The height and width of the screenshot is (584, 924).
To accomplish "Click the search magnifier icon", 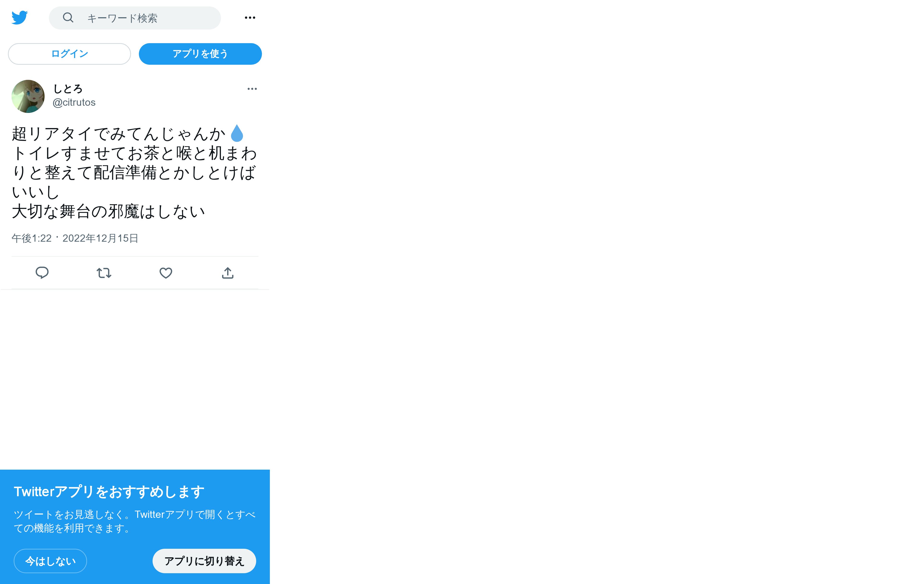I will [x=68, y=18].
